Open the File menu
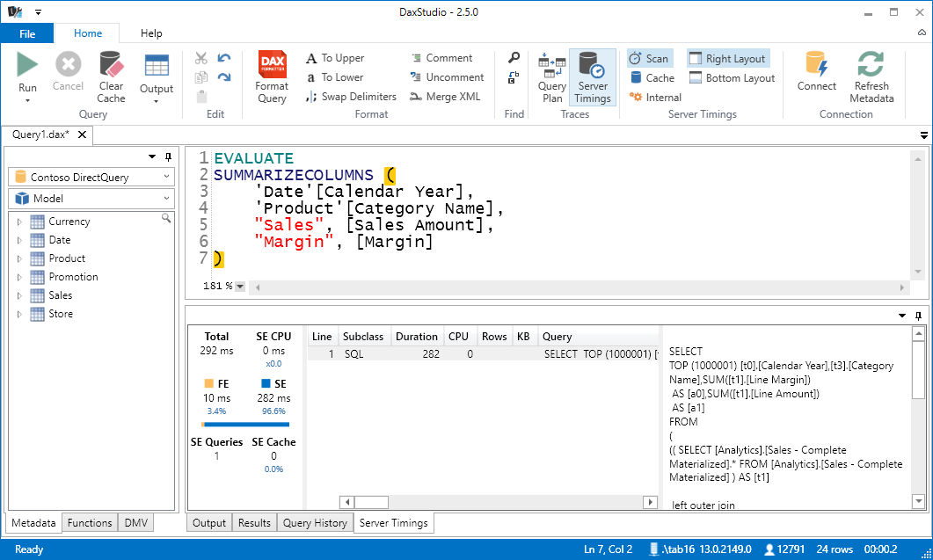Image resolution: width=933 pixels, height=560 pixels. (x=27, y=33)
